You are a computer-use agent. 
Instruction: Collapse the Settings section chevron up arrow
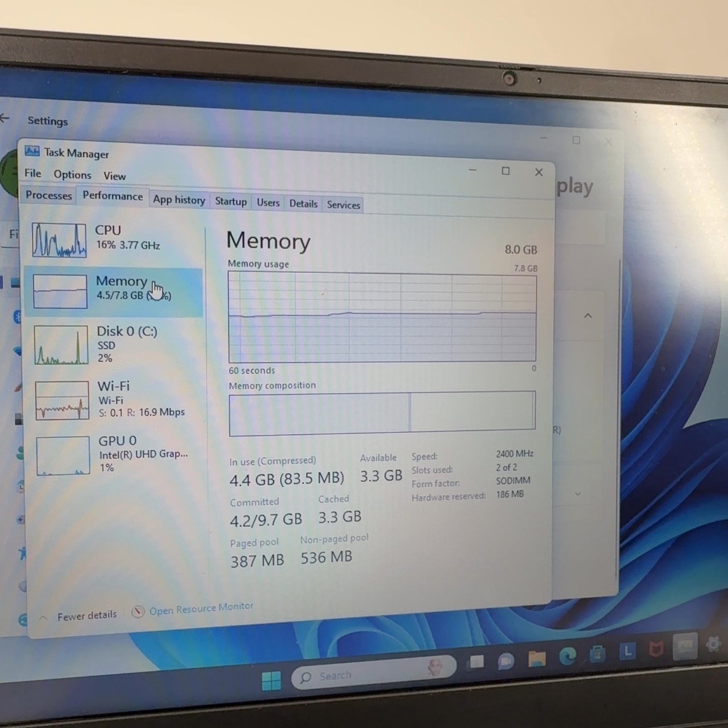[587, 316]
